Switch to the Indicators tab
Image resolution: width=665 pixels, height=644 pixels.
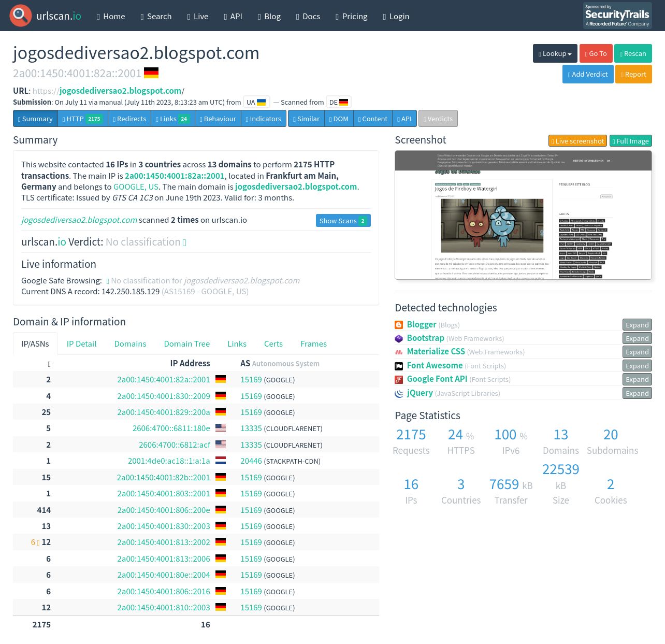point(264,119)
